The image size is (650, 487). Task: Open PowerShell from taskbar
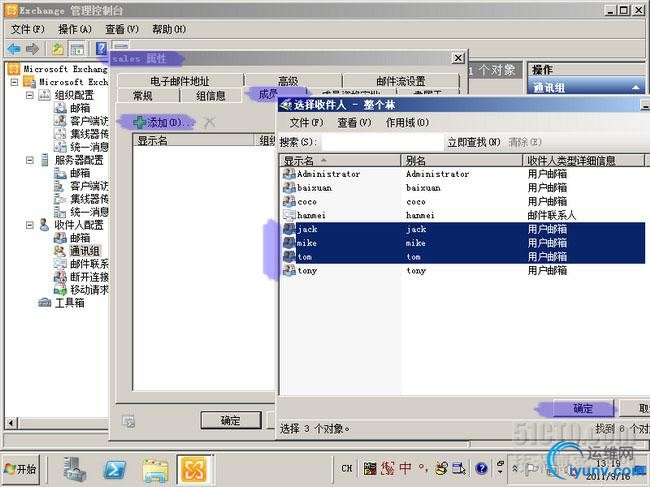click(114, 470)
